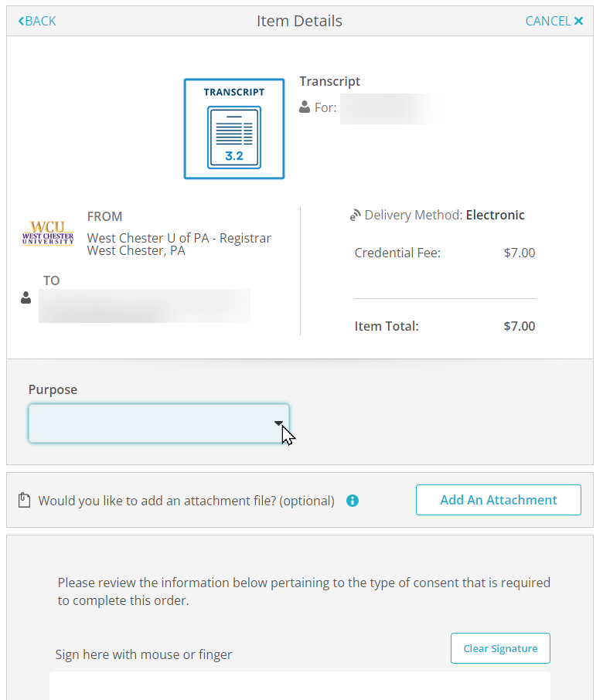The image size is (603, 700).
Task: Click the Item Total $7.00 amount
Action: tap(519, 326)
